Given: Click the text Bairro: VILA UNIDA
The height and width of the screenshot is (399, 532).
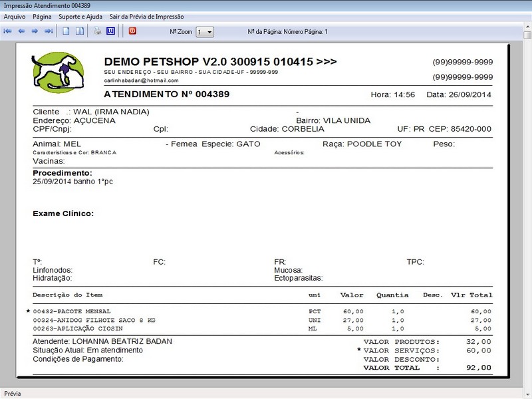Looking at the screenshot, I should 333,120.
